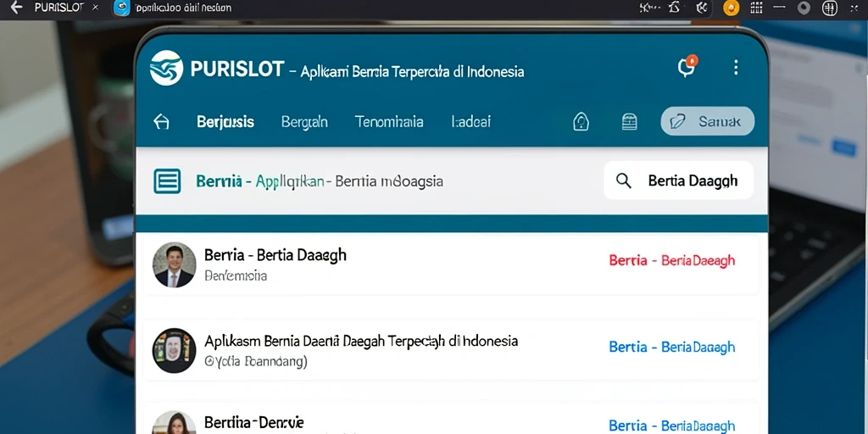This screenshot has height=434, width=868.
Task: Click the Sanuak pill button
Action: tap(708, 121)
